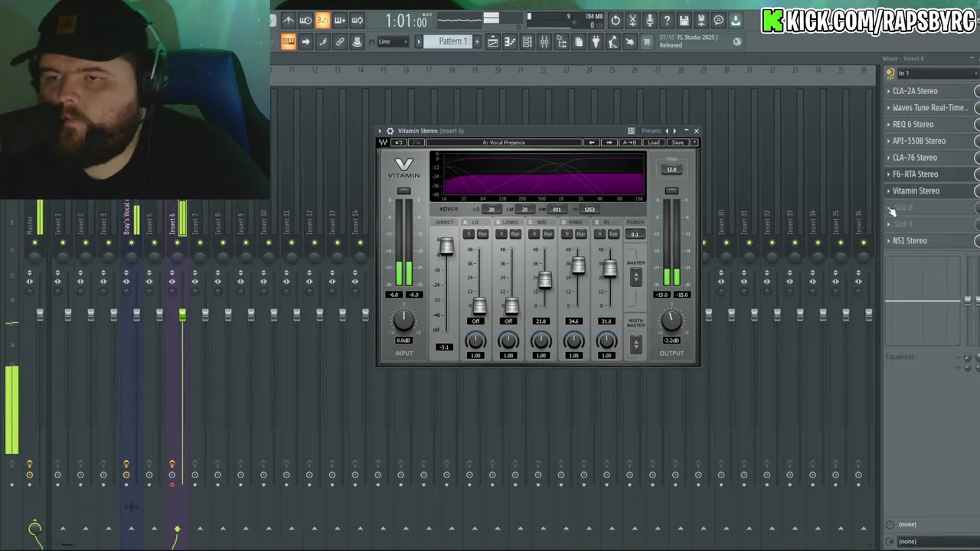Click the link chain icon in toolbar

tap(340, 41)
